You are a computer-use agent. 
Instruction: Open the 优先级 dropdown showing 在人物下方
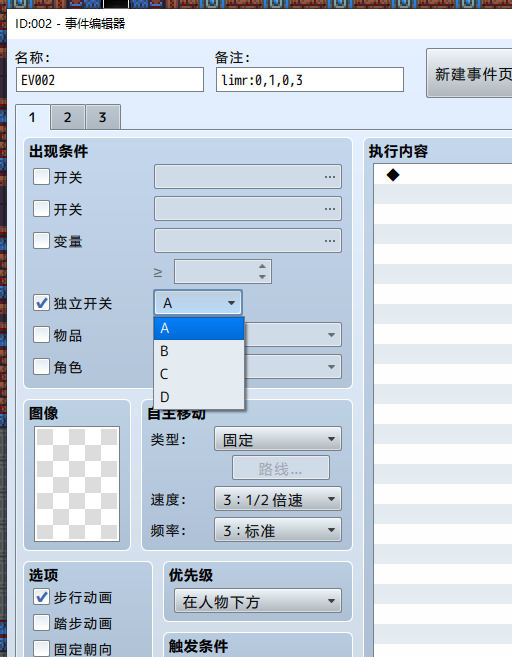pos(258,601)
